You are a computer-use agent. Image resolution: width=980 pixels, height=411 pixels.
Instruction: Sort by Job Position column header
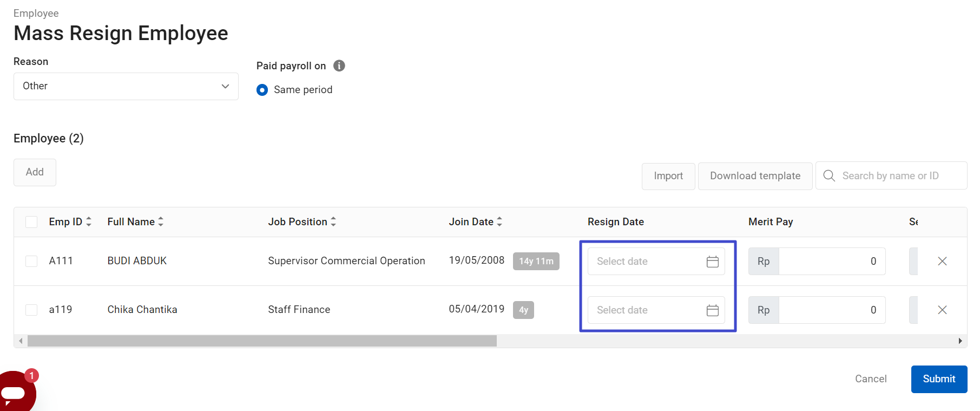click(333, 221)
